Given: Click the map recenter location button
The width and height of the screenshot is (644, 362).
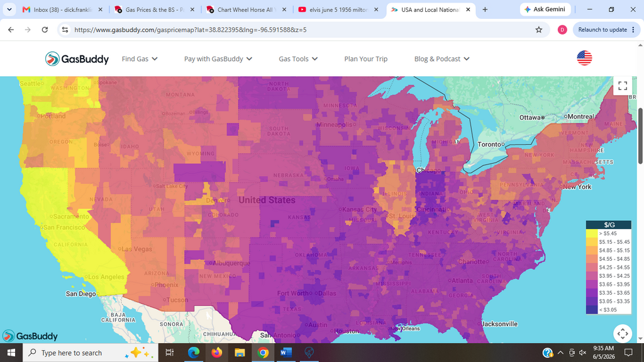Looking at the screenshot, I should pyautogui.click(x=622, y=333).
